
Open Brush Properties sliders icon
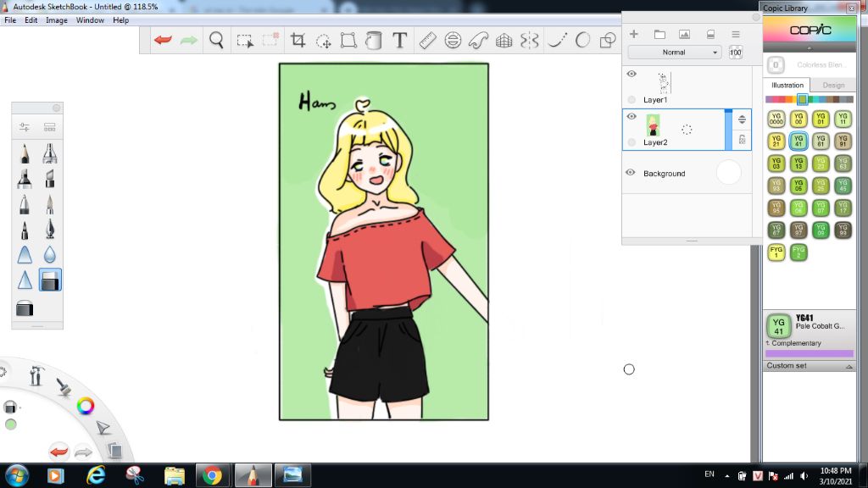[x=25, y=127]
